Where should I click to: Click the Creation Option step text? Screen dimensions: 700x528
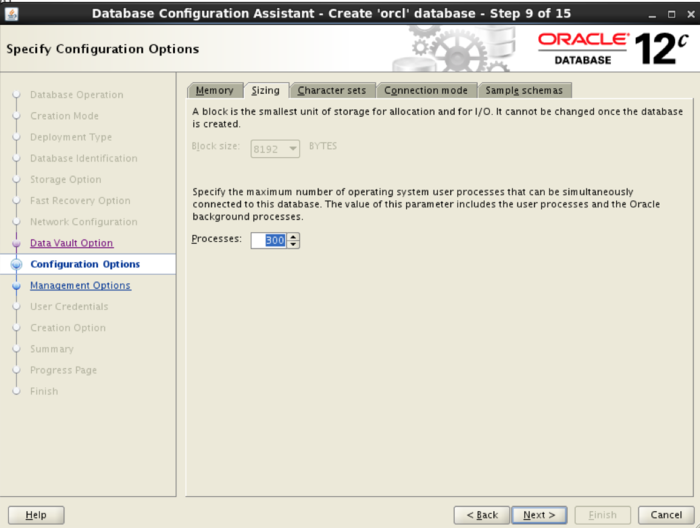click(68, 328)
